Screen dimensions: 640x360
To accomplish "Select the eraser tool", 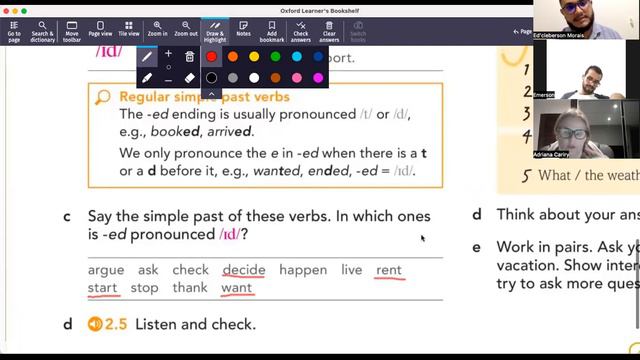I will (190, 78).
